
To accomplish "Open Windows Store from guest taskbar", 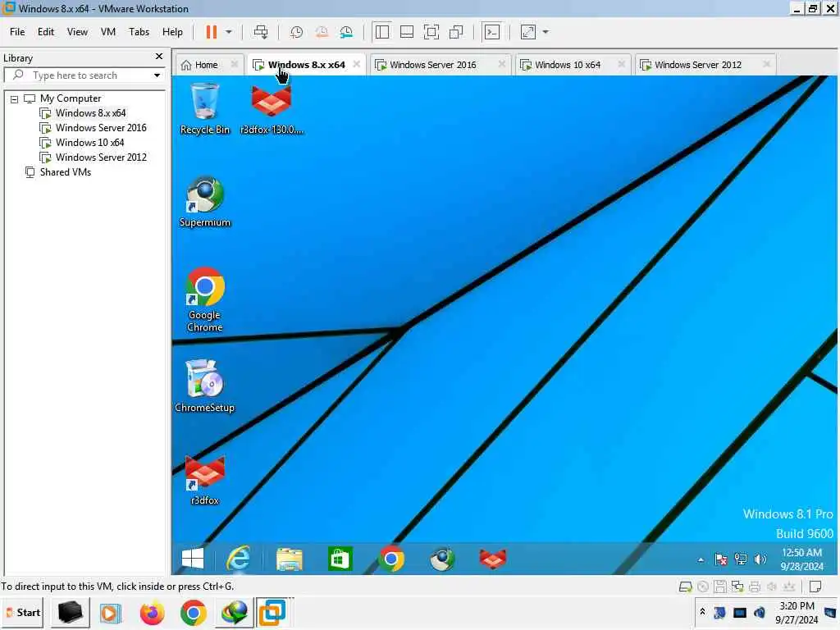I will click(x=340, y=559).
